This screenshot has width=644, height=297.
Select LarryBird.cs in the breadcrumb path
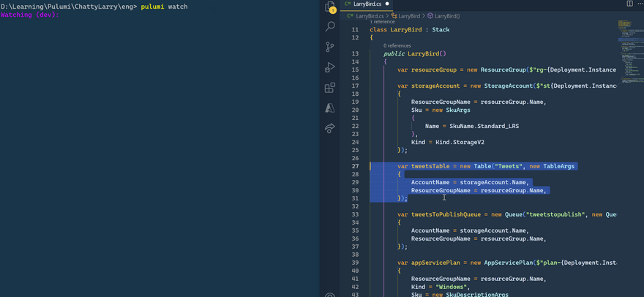click(x=370, y=15)
